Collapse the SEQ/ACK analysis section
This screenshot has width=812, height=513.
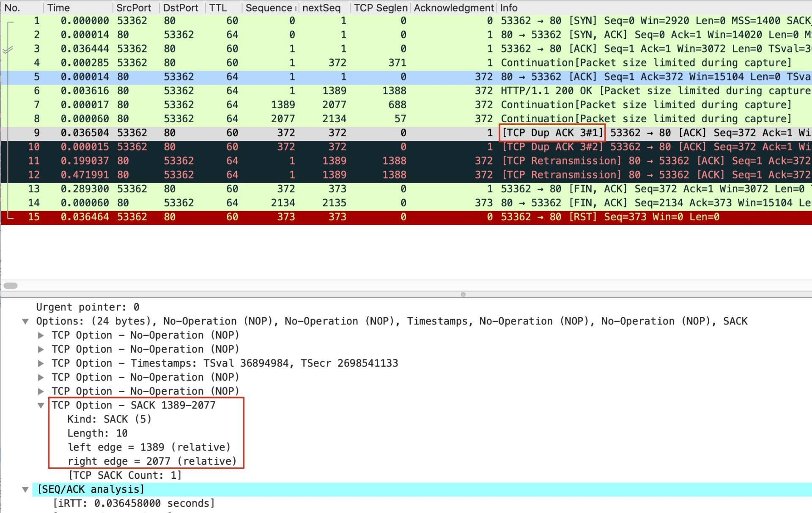25,489
